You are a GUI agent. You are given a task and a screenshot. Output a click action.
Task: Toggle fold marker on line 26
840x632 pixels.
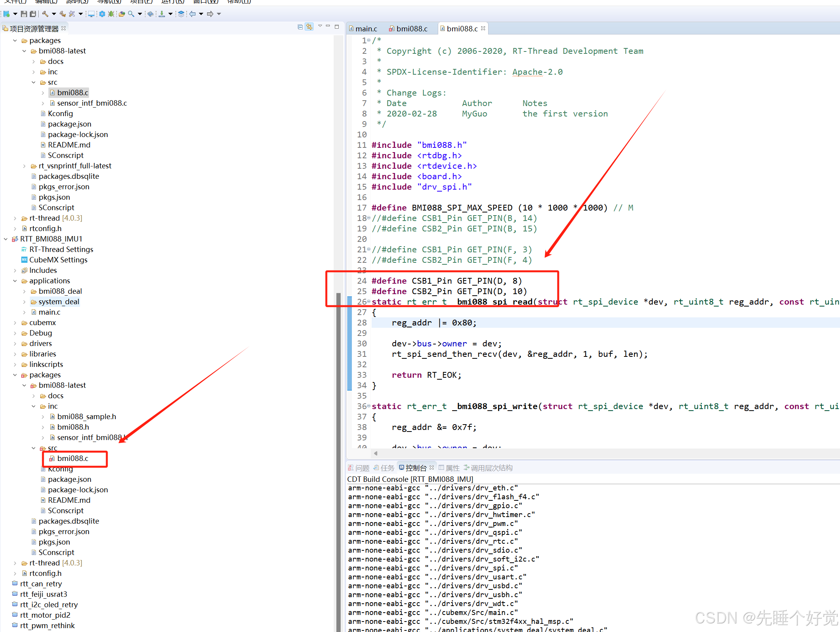(369, 302)
